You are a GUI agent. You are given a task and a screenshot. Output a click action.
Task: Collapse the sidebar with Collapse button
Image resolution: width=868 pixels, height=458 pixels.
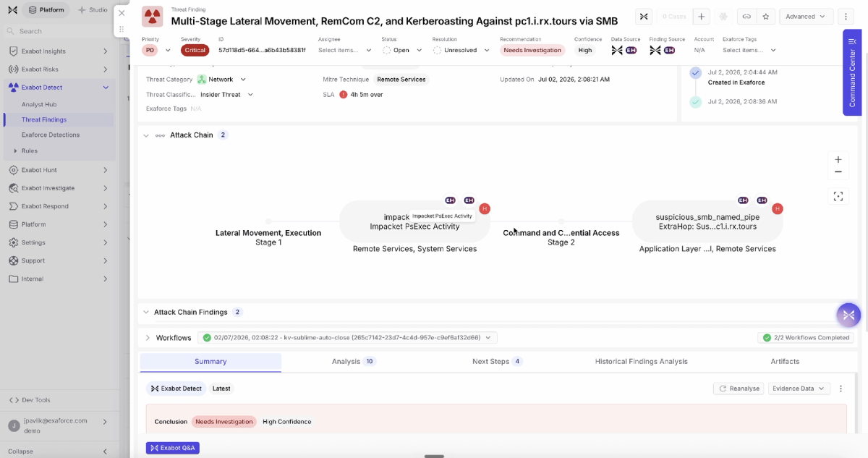(58, 451)
